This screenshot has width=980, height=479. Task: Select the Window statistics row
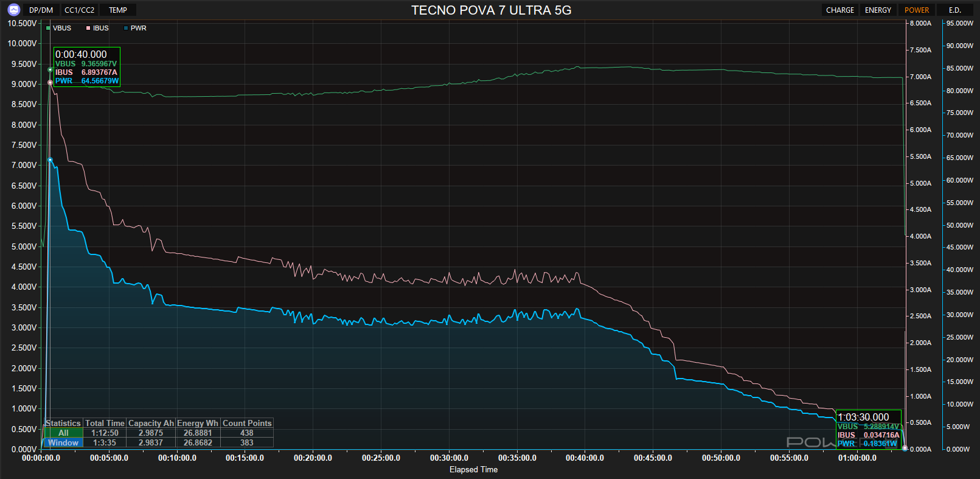click(159, 442)
